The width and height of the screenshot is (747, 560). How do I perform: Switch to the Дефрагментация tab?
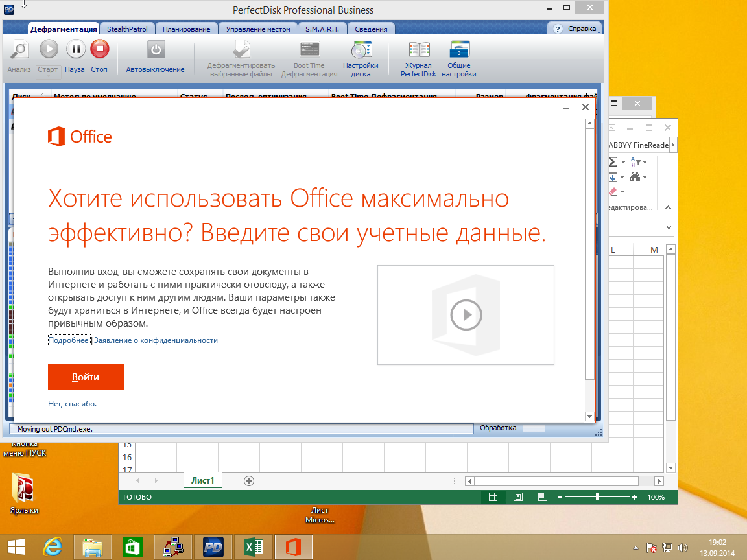64,29
